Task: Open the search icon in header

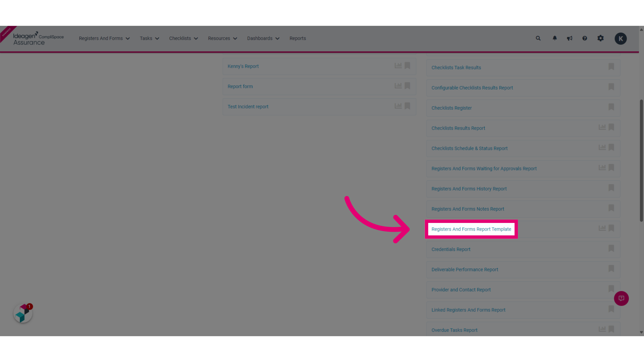Action: 538,38
